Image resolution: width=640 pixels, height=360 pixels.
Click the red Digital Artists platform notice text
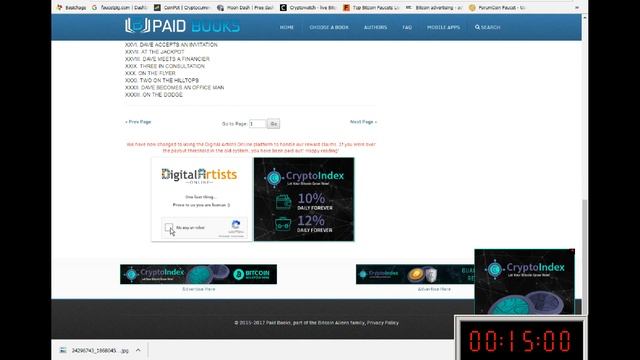point(251,147)
